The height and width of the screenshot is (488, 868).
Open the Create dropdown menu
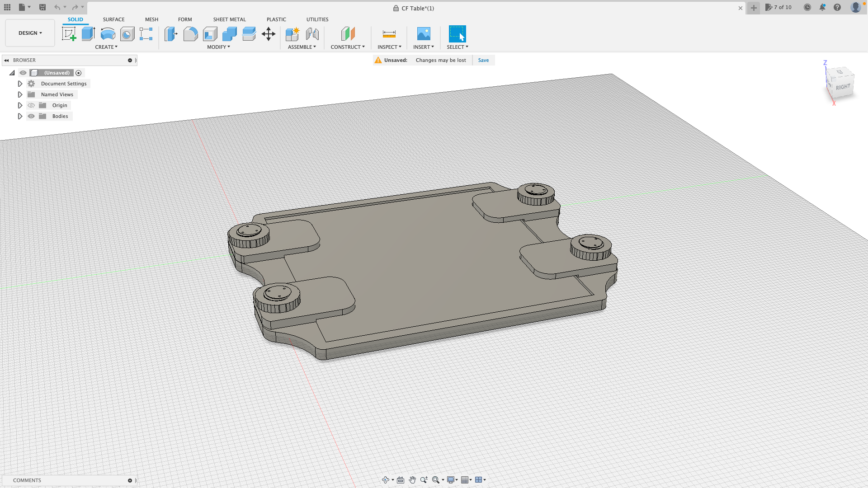tap(106, 47)
